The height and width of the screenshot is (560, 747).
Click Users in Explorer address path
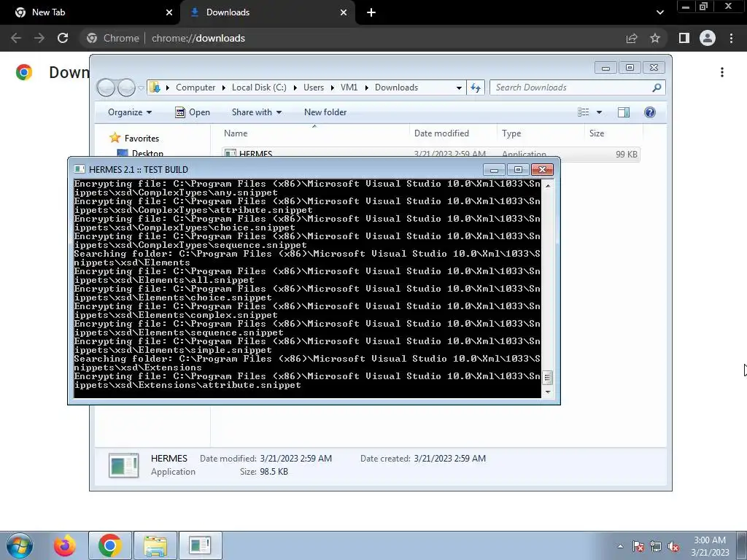tap(314, 87)
